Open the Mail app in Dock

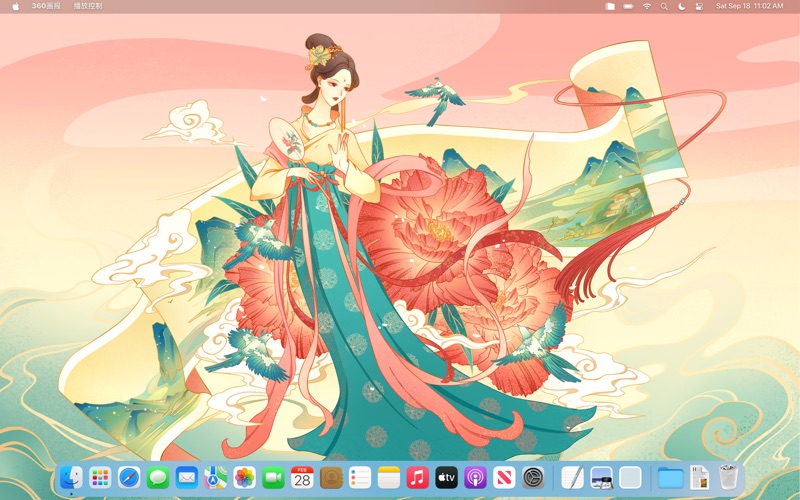[x=187, y=478]
